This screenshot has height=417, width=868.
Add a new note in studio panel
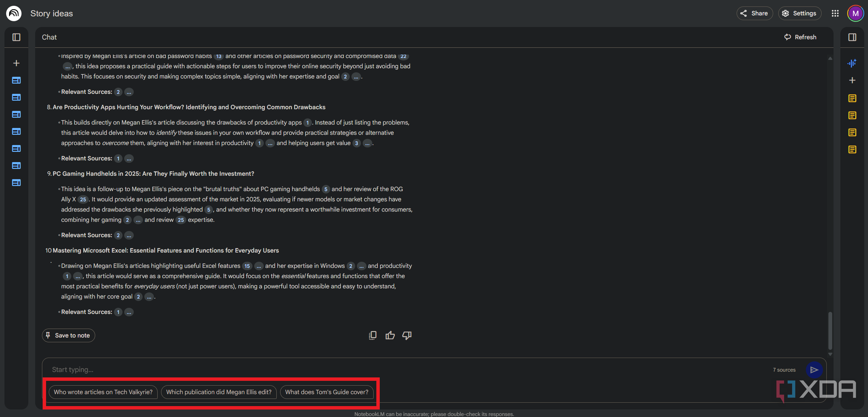(x=852, y=80)
